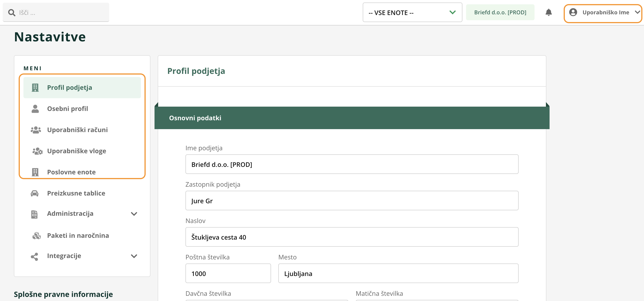The height and width of the screenshot is (301, 644).
Task: Expand the Administracija submenu chevron
Action: pos(134,214)
